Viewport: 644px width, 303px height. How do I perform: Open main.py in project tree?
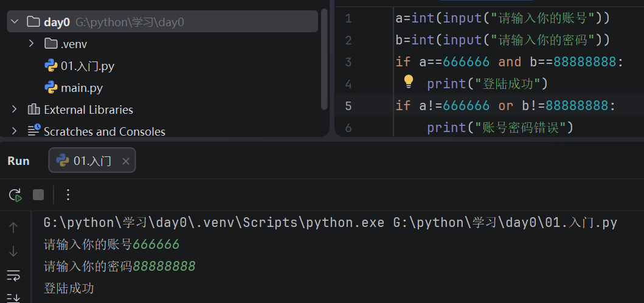click(x=81, y=88)
